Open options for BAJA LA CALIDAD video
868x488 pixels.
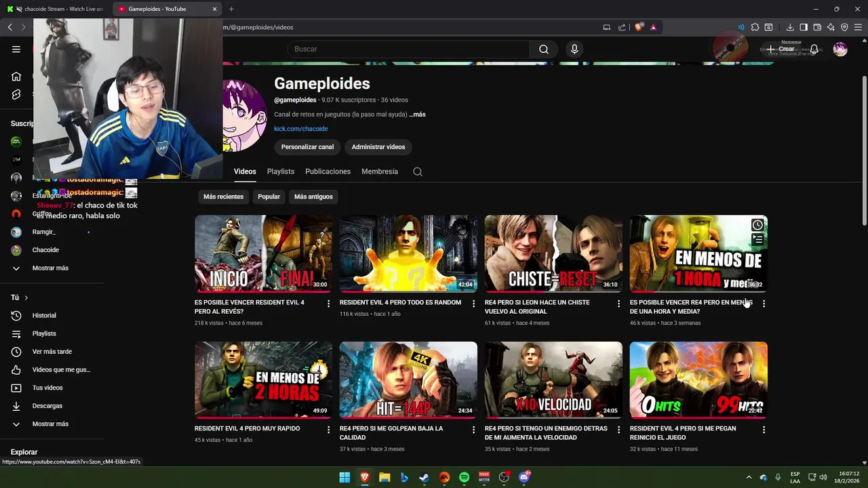[473, 430]
